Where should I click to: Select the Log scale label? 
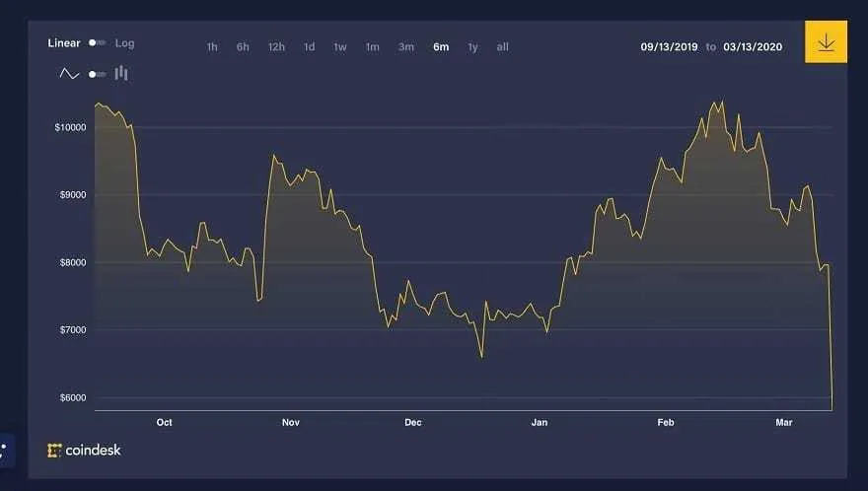(124, 43)
